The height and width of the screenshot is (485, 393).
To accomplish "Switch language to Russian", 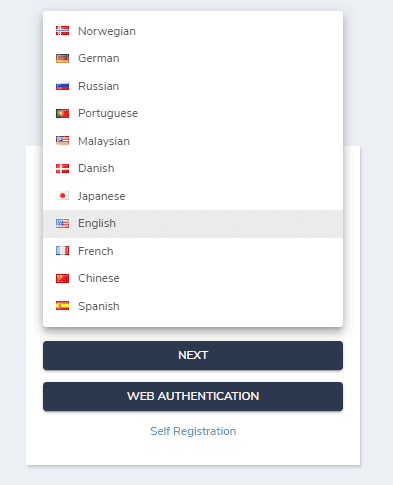I will tap(193, 86).
